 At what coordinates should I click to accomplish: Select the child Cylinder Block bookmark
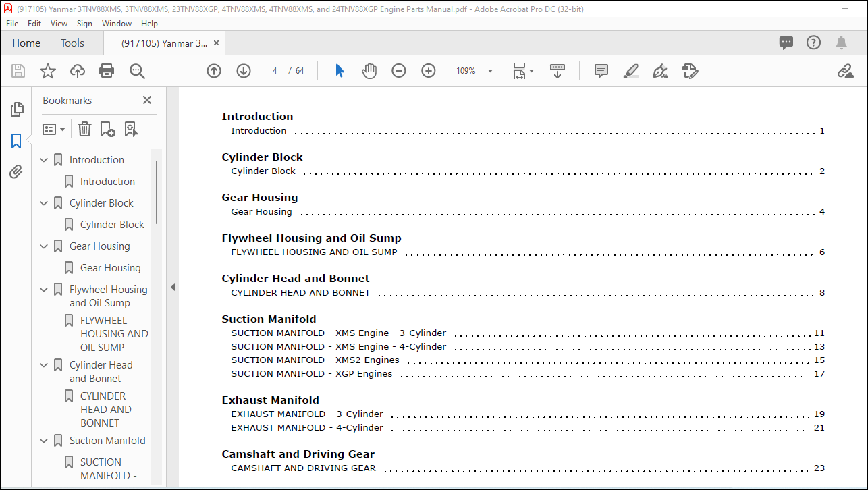pyautogui.click(x=112, y=225)
